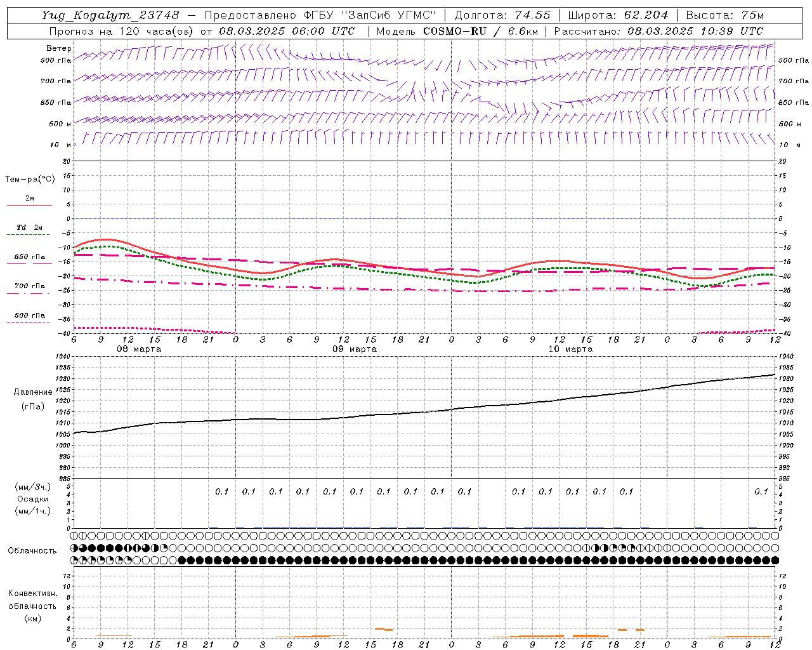Click the (км) unit under convective cloudiness
This screenshot has width=812, height=650.
(32, 618)
